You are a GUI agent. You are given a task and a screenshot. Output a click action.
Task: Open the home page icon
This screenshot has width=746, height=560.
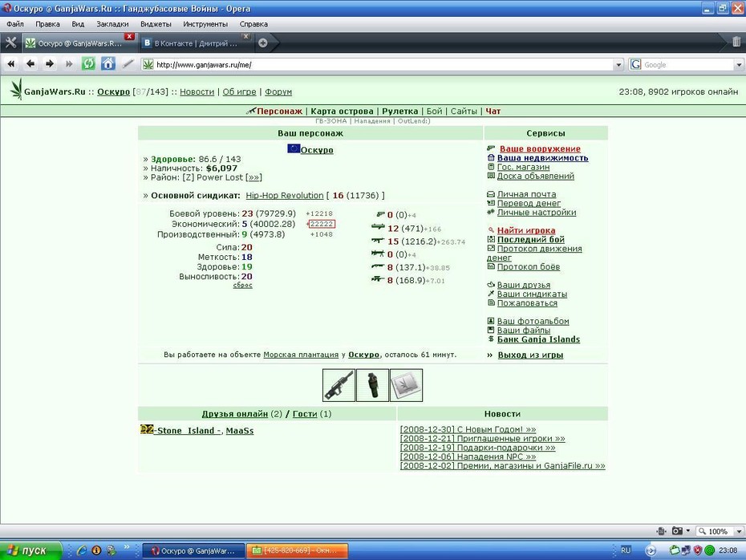[108, 63]
